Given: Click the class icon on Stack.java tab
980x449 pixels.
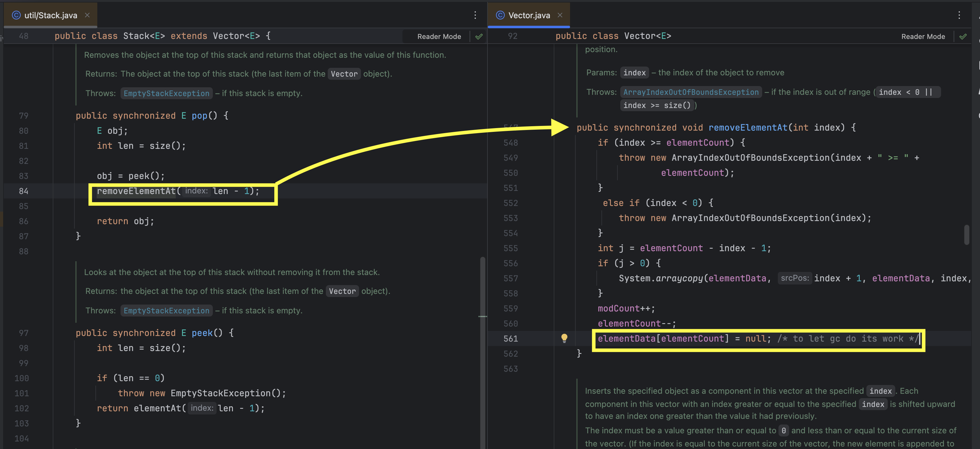Looking at the screenshot, I should (x=16, y=15).
